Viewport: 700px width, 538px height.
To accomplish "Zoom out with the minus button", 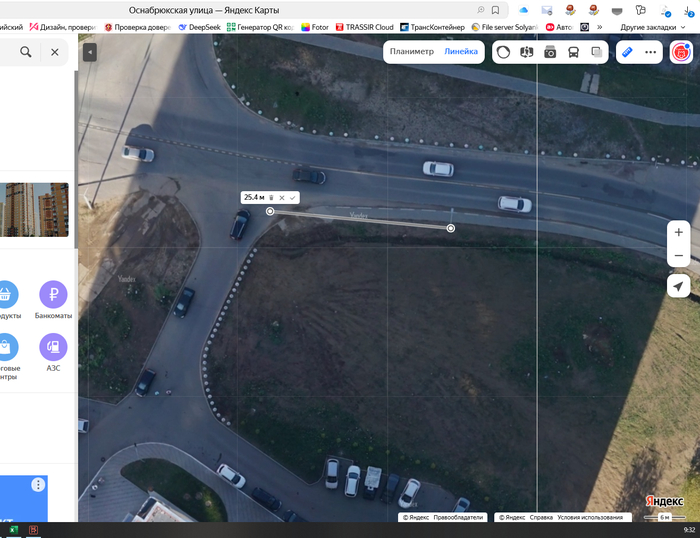I will (679, 256).
